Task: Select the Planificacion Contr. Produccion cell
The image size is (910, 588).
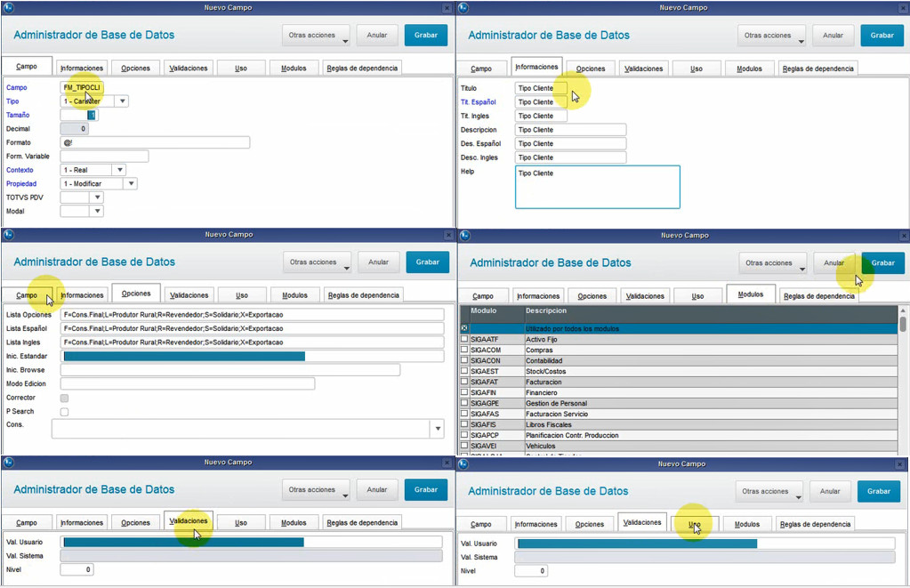Action: pyautogui.click(x=711, y=435)
